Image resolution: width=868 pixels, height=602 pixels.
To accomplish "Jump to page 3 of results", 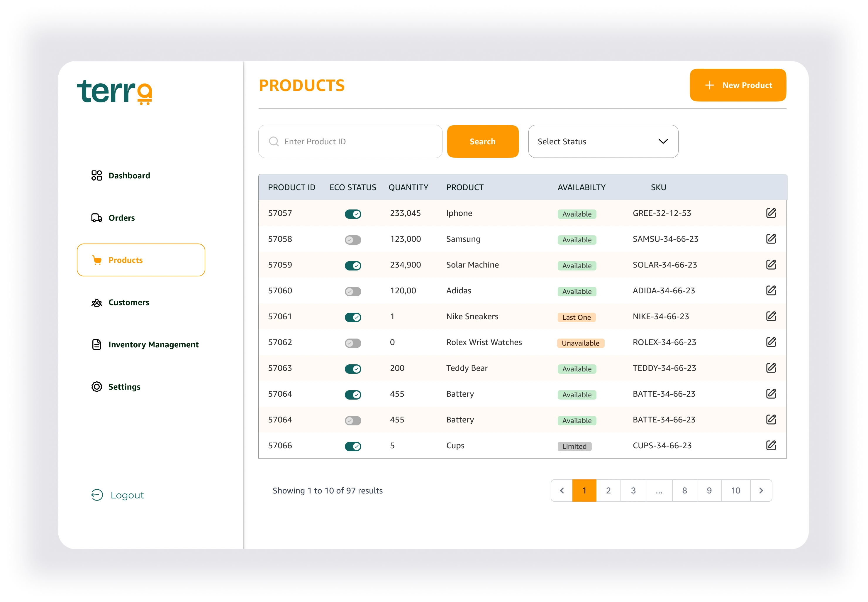I will [633, 490].
